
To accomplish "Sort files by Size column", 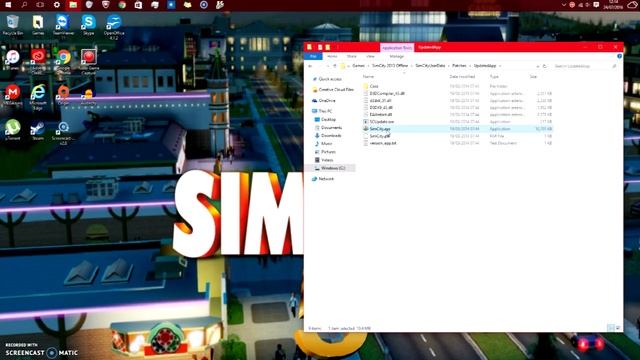I will (533, 76).
